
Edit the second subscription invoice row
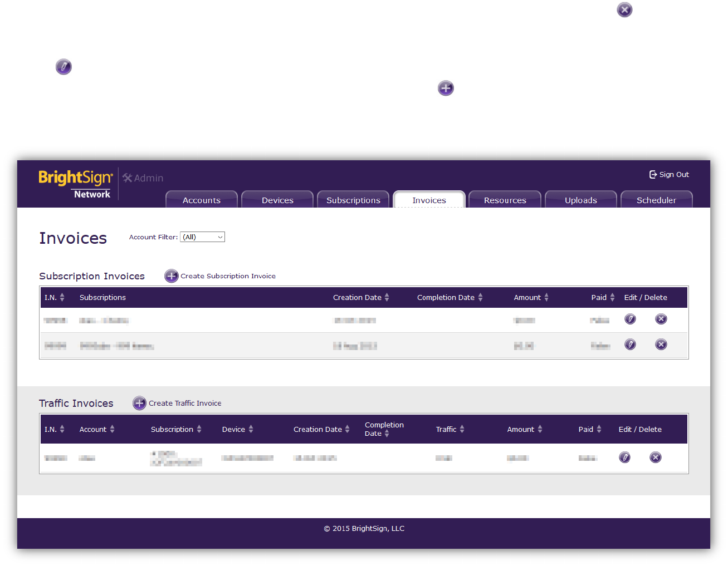[x=630, y=344]
